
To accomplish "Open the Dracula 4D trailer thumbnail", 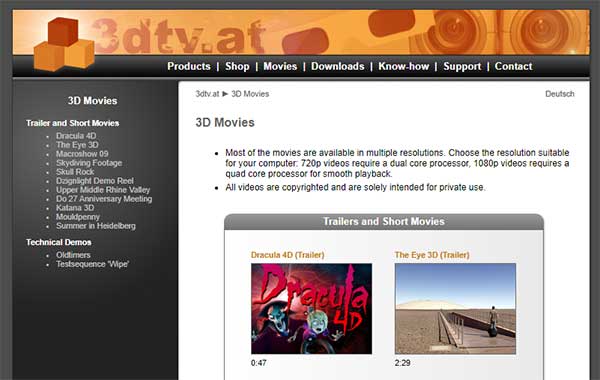I will pos(311,308).
